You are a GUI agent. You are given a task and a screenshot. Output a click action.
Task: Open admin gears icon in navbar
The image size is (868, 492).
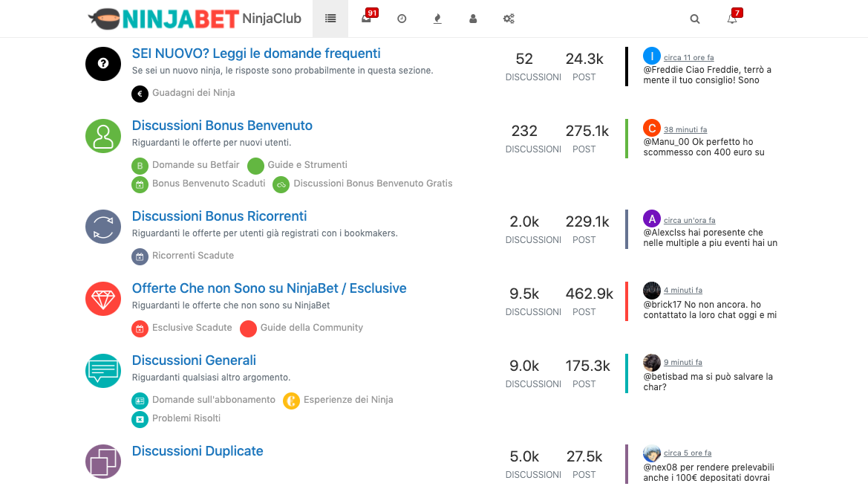point(509,19)
